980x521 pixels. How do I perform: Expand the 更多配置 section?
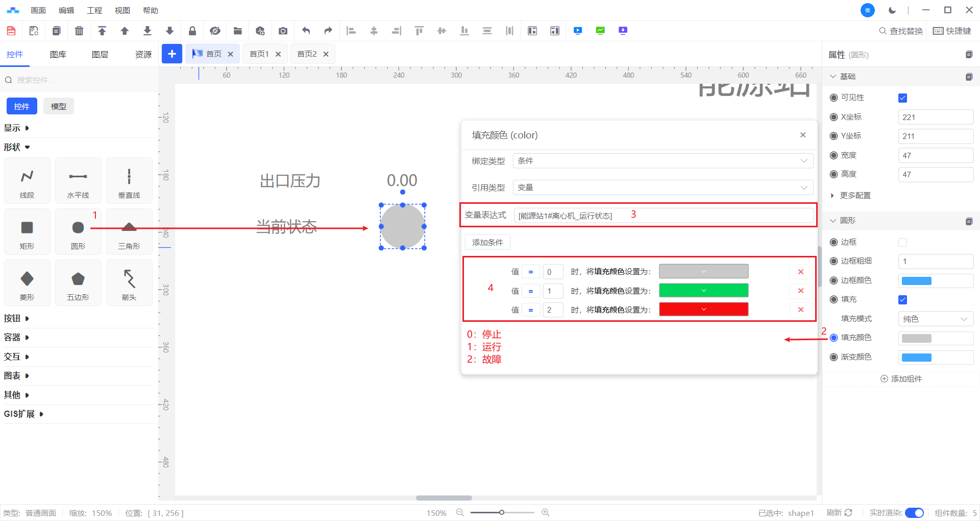click(x=855, y=196)
